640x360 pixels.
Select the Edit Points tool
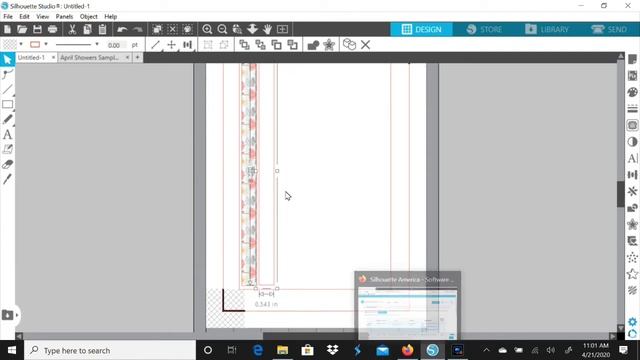click(7, 74)
